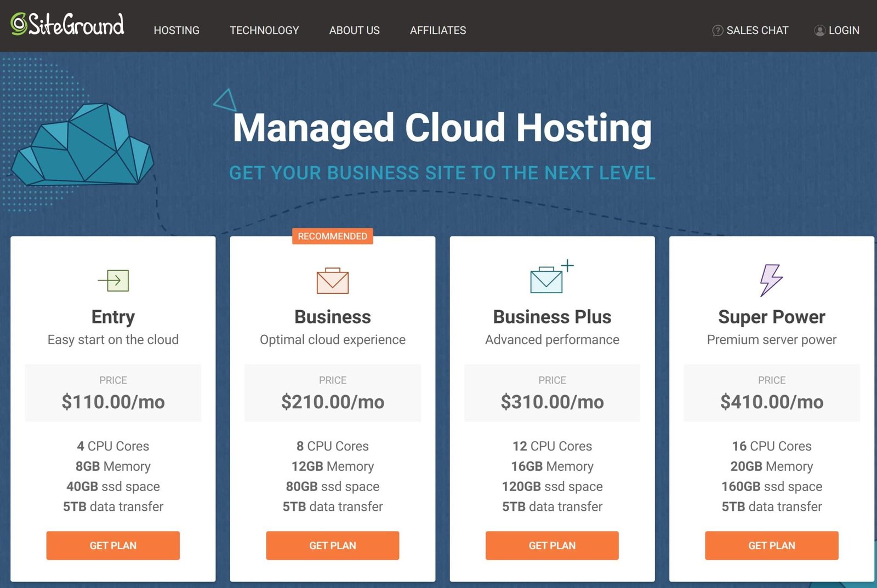Click '80GB ssd space' spec
Screen dimensions: 877x588
tap(333, 487)
